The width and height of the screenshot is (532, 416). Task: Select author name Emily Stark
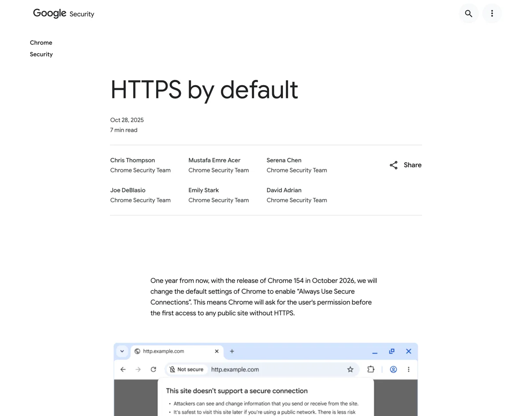[x=203, y=190]
